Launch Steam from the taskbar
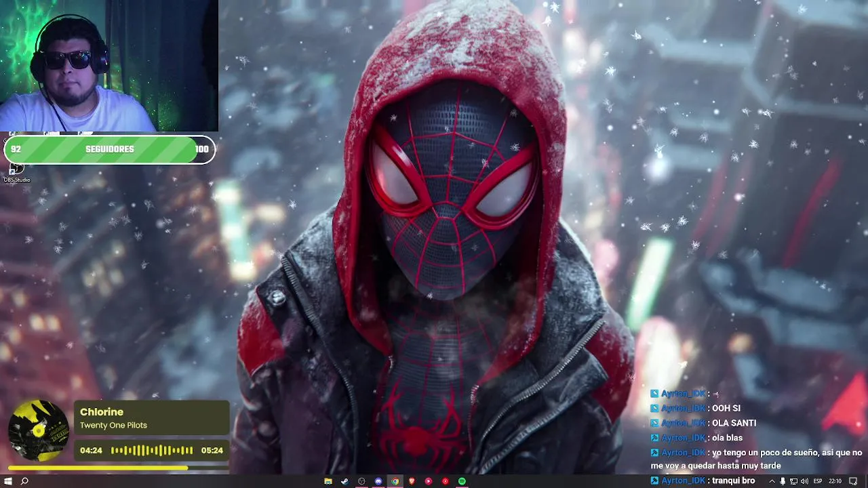868x488 pixels. (x=344, y=481)
